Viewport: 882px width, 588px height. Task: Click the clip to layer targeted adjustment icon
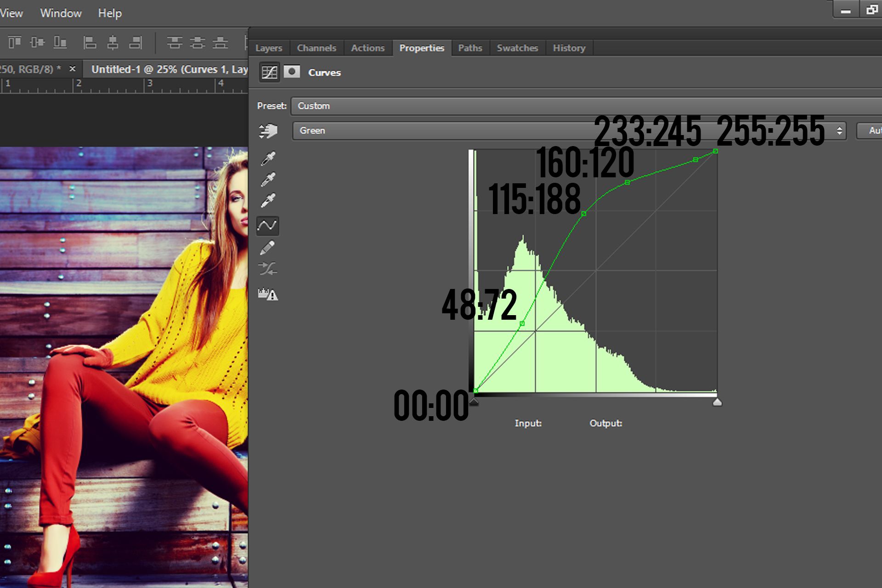(268, 131)
